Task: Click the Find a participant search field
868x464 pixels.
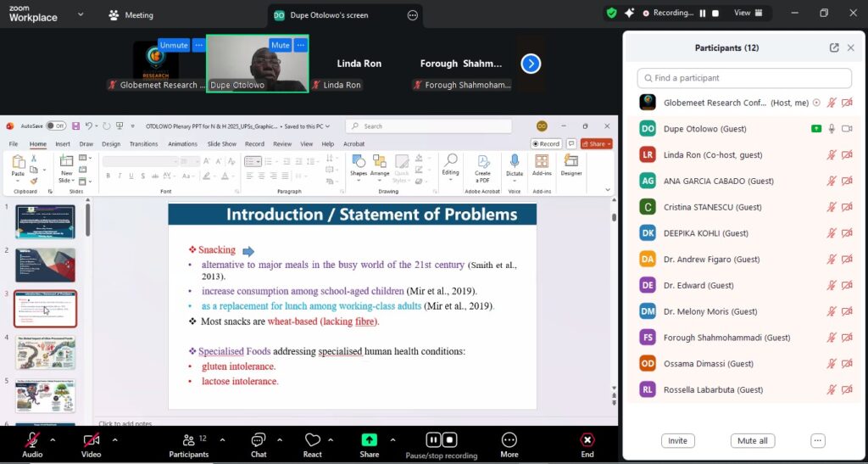Action: point(743,78)
